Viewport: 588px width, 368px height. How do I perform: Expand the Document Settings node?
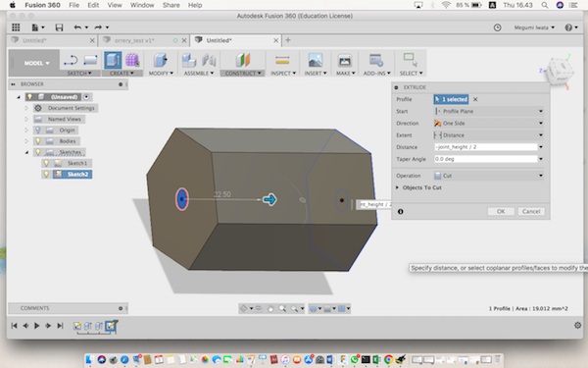point(26,108)
